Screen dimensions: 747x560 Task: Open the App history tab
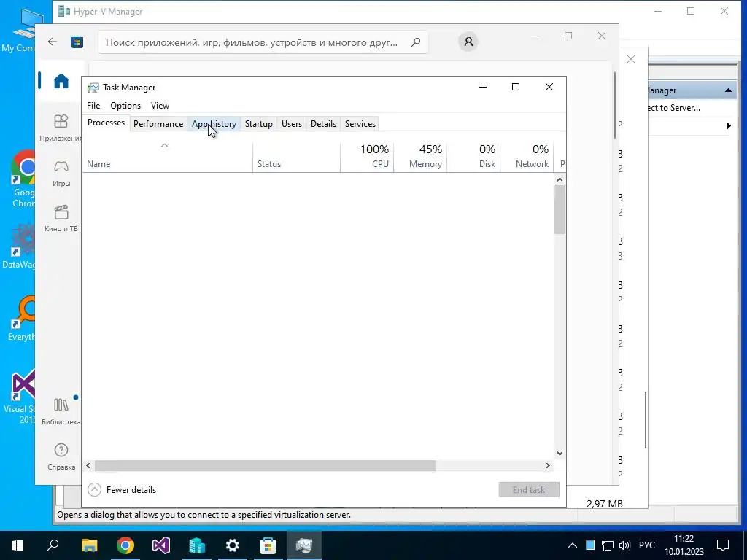[214, 124]
